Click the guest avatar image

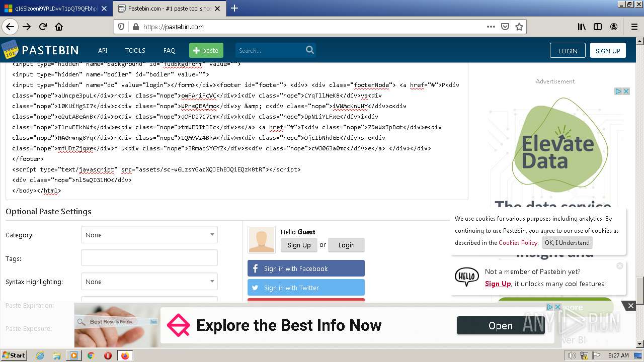tap(262, 239)
